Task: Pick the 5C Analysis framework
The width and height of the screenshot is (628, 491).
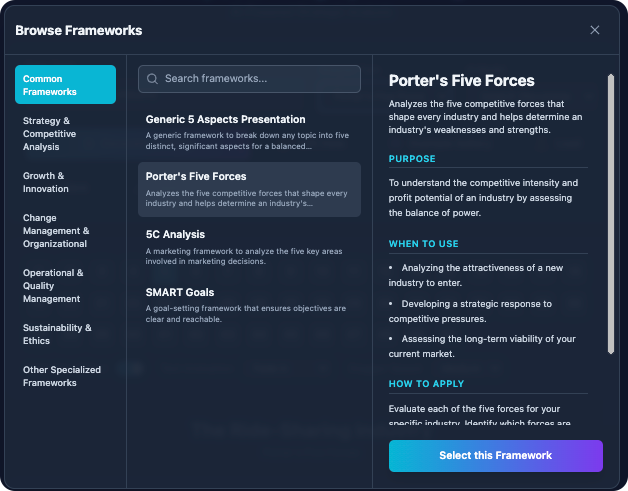Action: (249, 247)
